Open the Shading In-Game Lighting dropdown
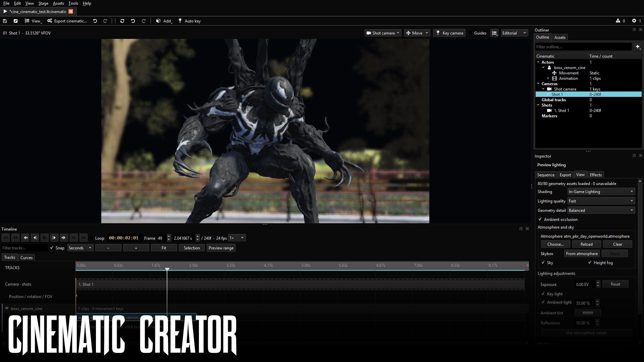The width and height of the screenshot is (644, 362). pyautogui.click(x=601, y=191)
